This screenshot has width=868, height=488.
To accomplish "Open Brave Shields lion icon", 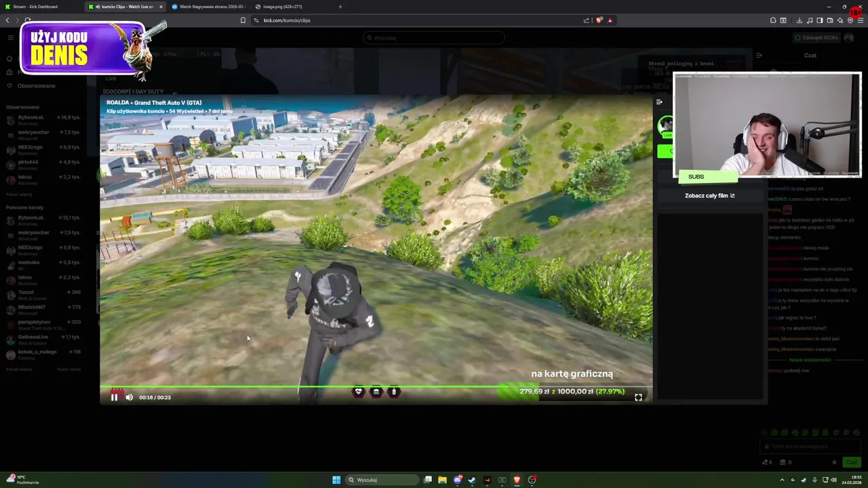I will coord(599,20).
